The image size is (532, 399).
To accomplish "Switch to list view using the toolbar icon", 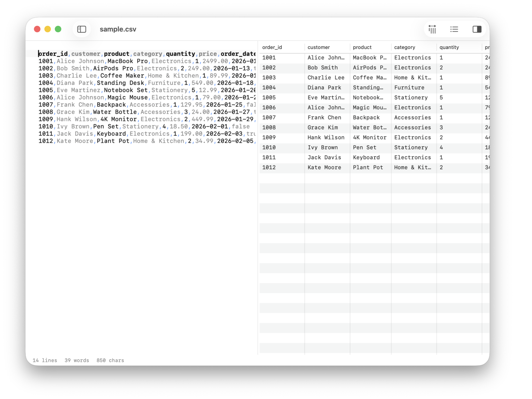I will (454, 29).
